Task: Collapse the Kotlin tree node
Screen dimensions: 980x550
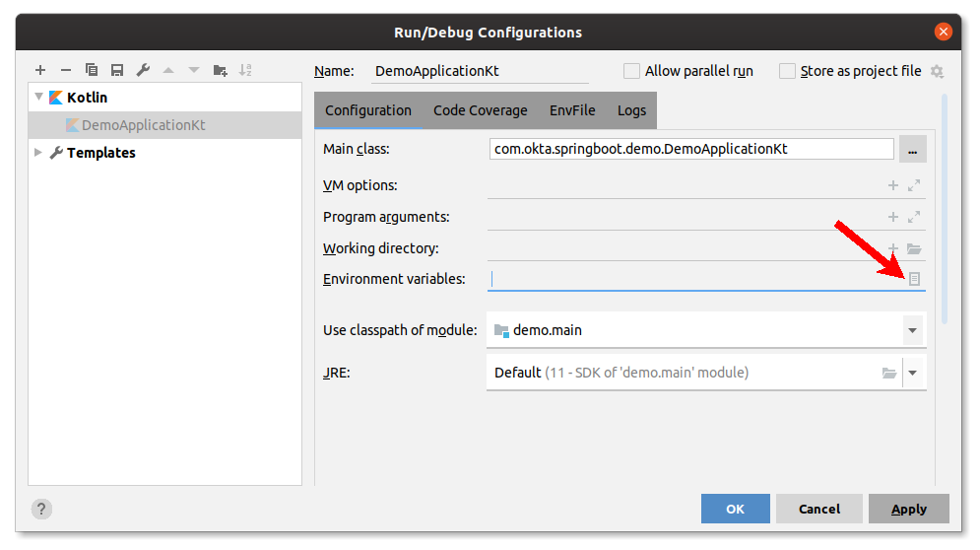Action: (x=39, y=98)
